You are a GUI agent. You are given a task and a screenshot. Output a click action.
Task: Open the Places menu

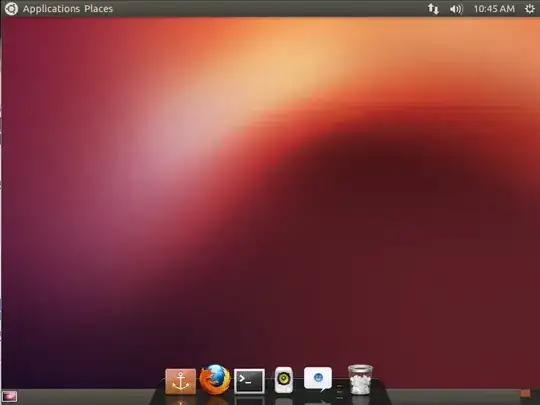coord(98,9)
